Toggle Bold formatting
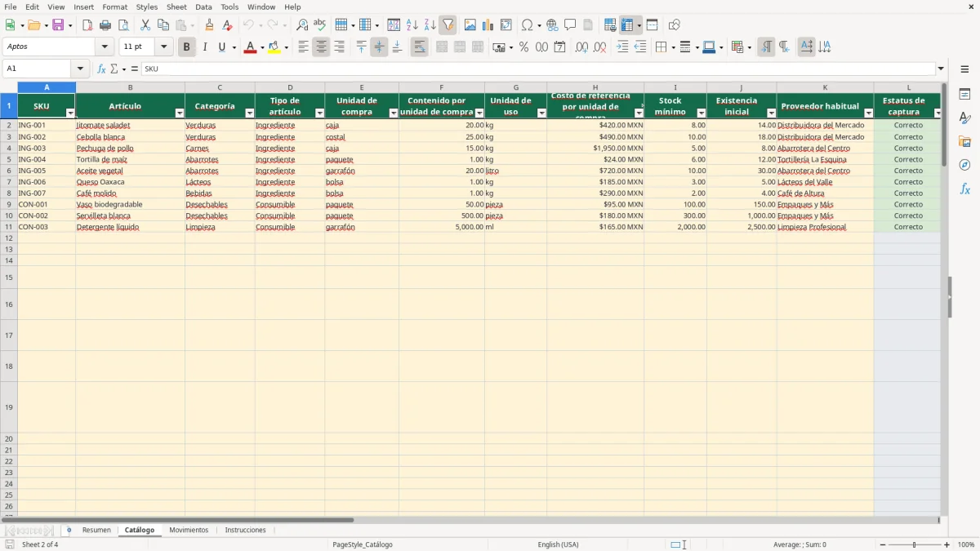The height and width of the screenshot is (551, 980). click(x=186, y=47)
